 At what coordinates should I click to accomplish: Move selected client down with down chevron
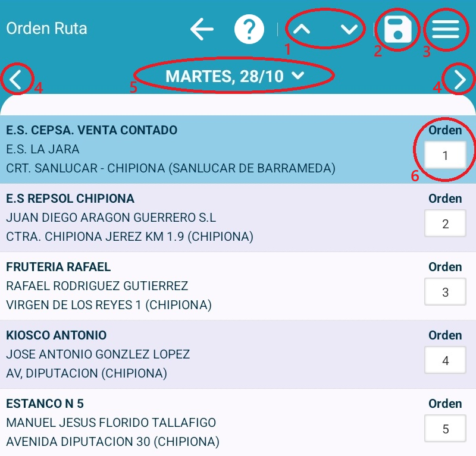point(349,30)
